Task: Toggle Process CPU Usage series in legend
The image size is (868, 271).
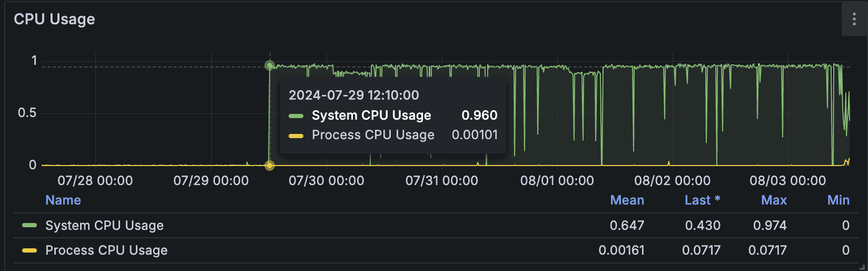Action: 106,250
